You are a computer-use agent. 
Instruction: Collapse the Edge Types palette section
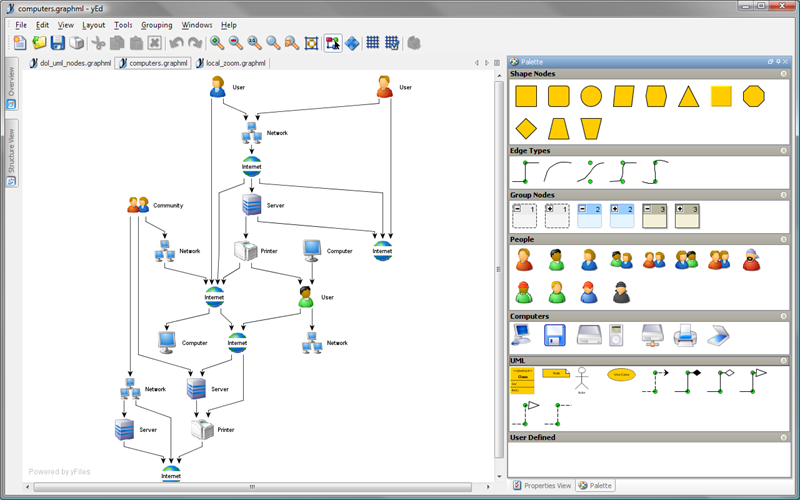(x=784, y=151)
